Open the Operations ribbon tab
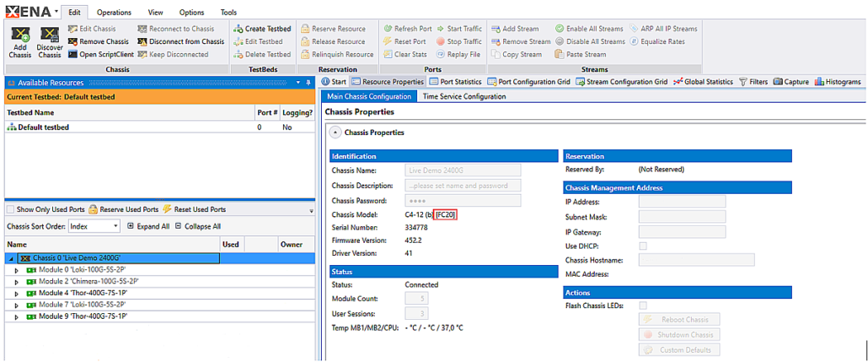Viewport: 868px width, 362px height. [x=113, y=13]
